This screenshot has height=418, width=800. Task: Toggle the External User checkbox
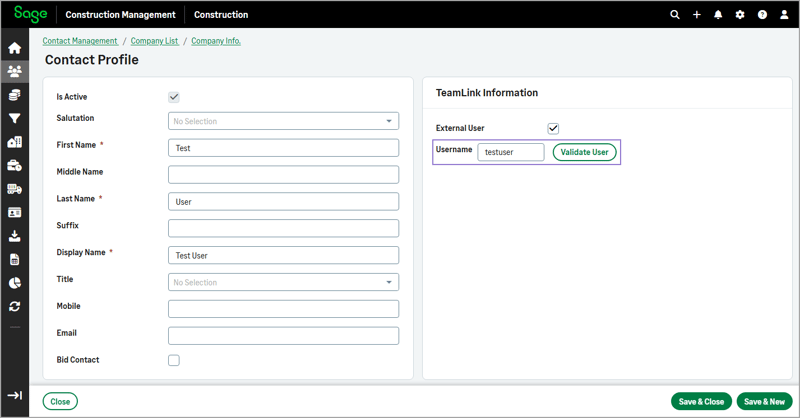click(x=553, y=129)
